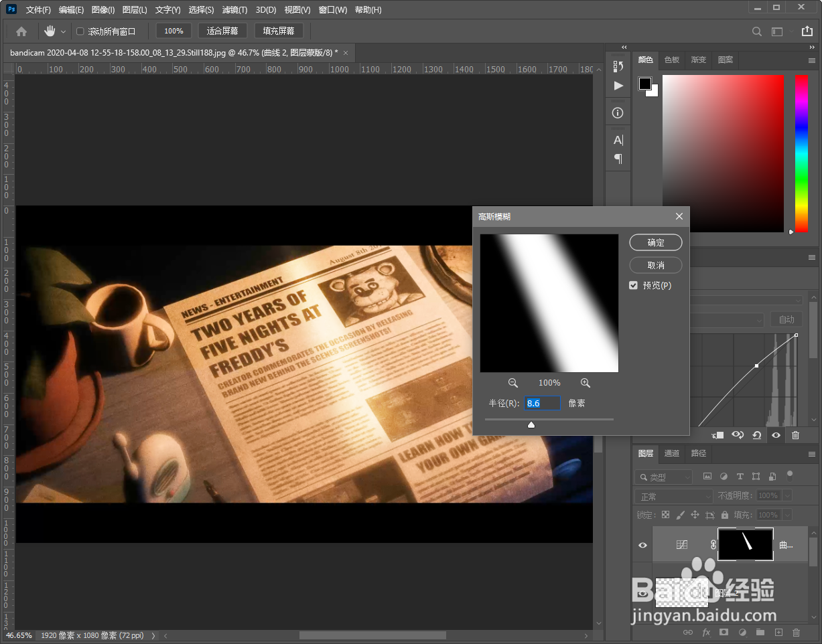Click lock position icon
Image resolution: width=822 pixels, height=644 pixels.
(x=695, y=515)
